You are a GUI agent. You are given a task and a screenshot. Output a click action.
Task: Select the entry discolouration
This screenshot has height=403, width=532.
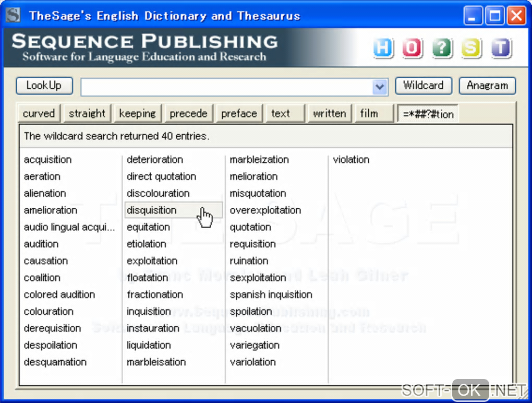(x=158, y=193)
